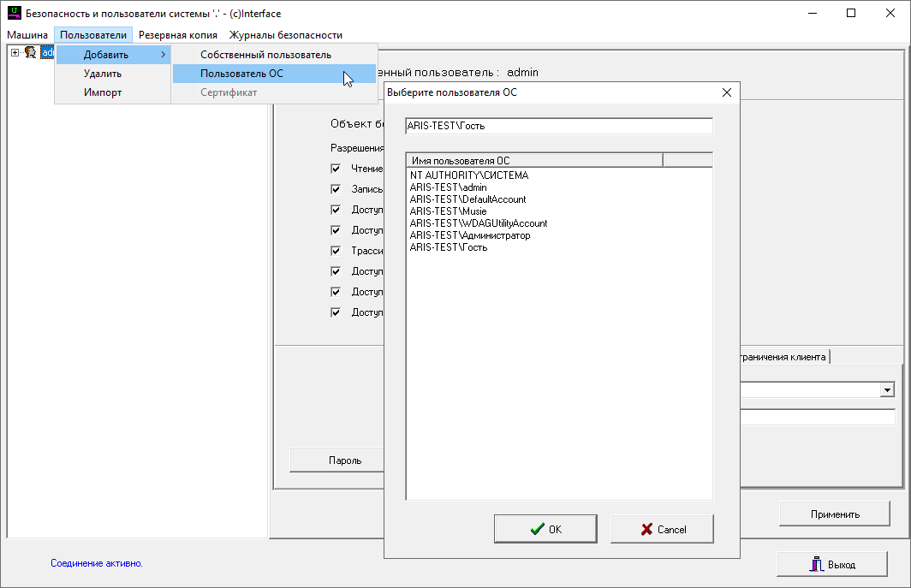Click the ARIS-TEST\Гость username text field

558,126
